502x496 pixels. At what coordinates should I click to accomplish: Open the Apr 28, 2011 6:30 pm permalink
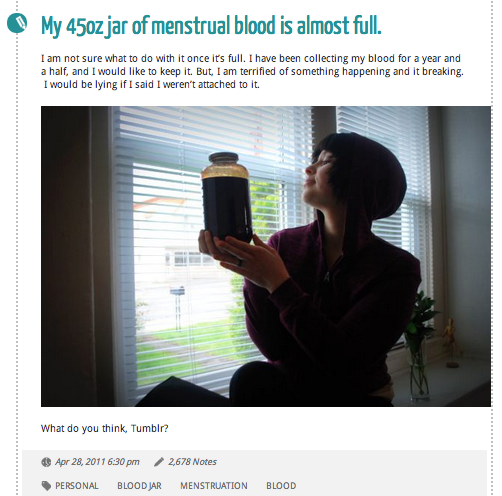coord(97,462)
